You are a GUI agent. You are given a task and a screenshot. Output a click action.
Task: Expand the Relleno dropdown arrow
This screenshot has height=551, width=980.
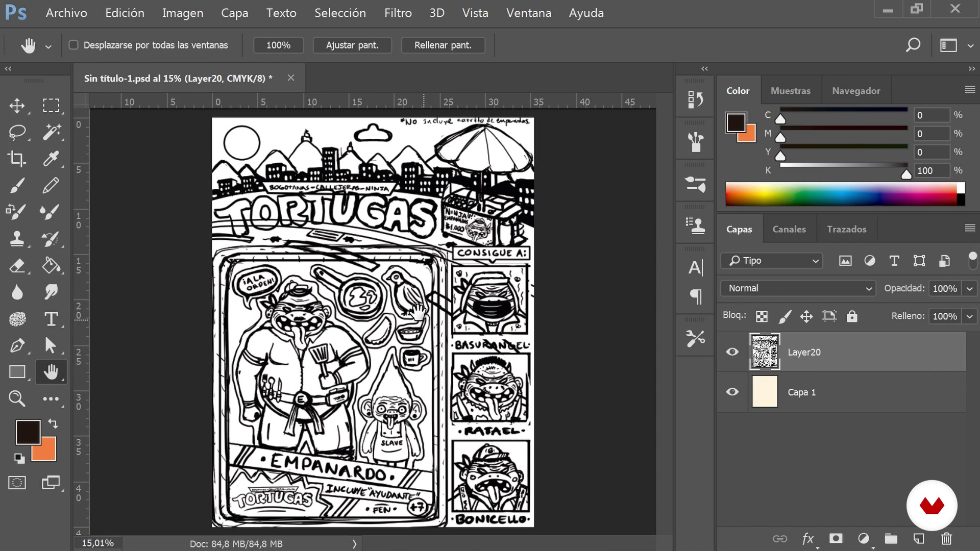[970, 316]
